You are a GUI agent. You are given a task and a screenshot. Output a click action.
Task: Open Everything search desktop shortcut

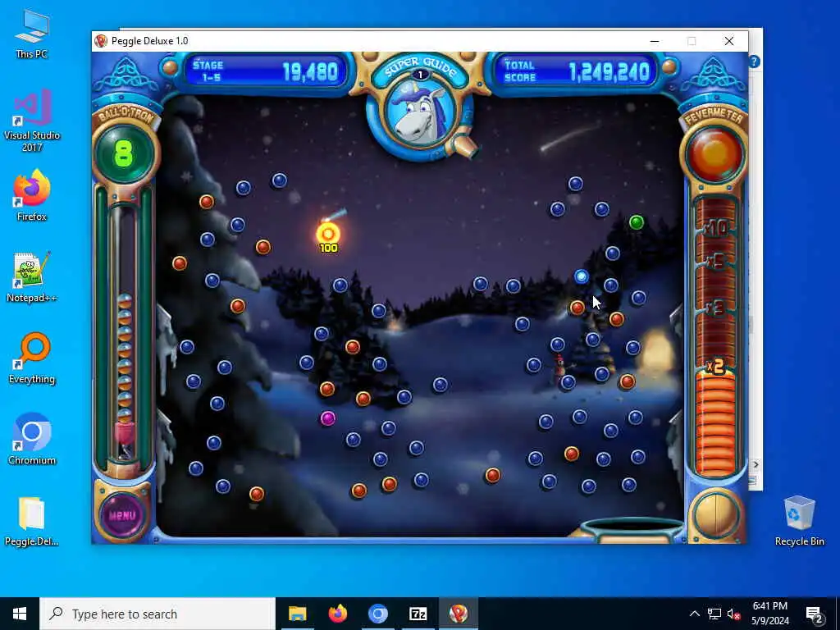[32, 358]
